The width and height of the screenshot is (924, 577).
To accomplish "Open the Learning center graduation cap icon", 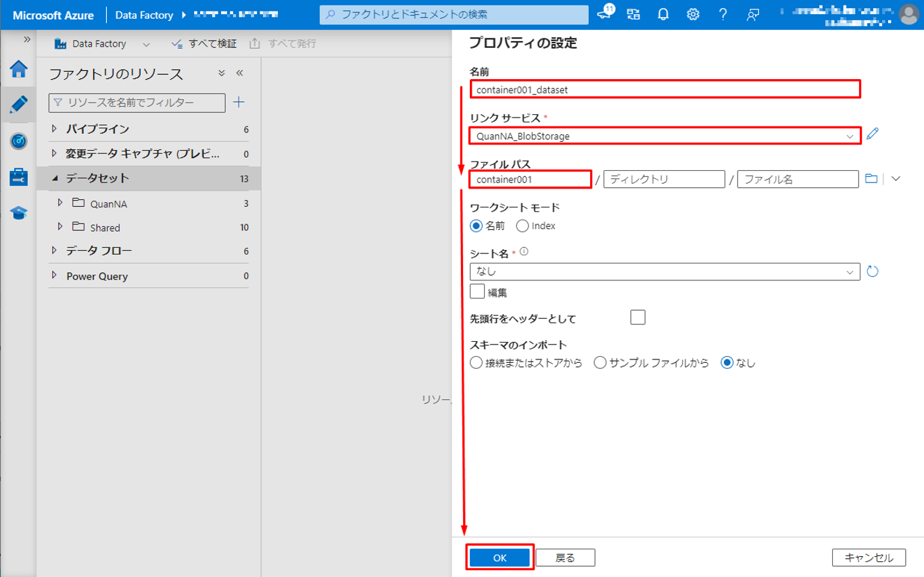I will pos(18,213).
